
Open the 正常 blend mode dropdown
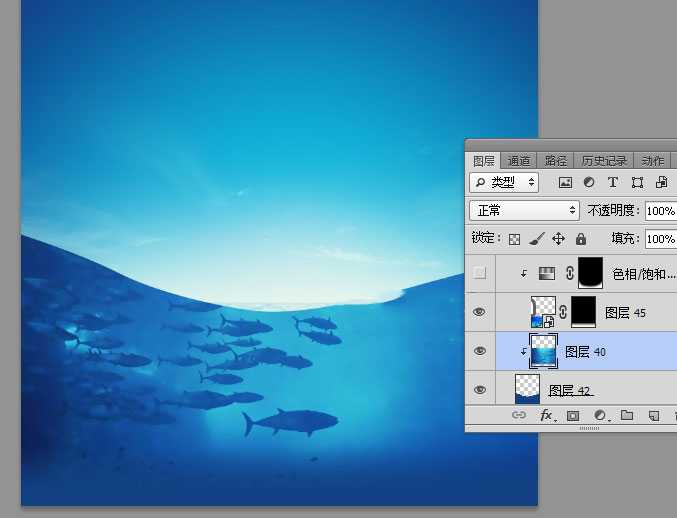(525, 211)
